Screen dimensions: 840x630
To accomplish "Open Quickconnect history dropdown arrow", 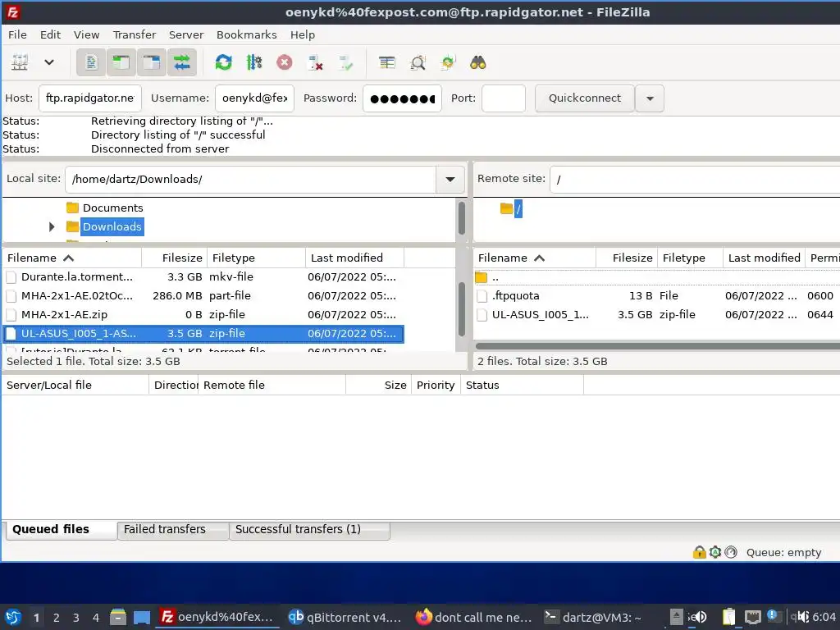I will 650,98.
